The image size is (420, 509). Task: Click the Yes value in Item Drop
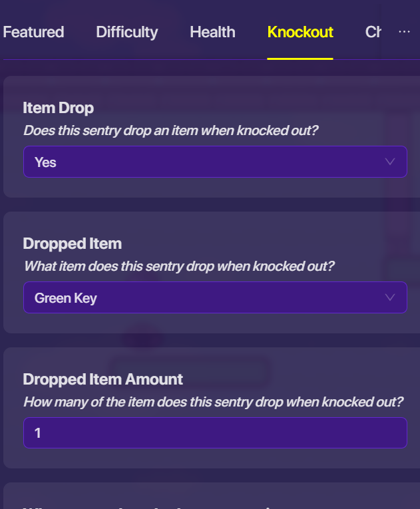[45, 162]
